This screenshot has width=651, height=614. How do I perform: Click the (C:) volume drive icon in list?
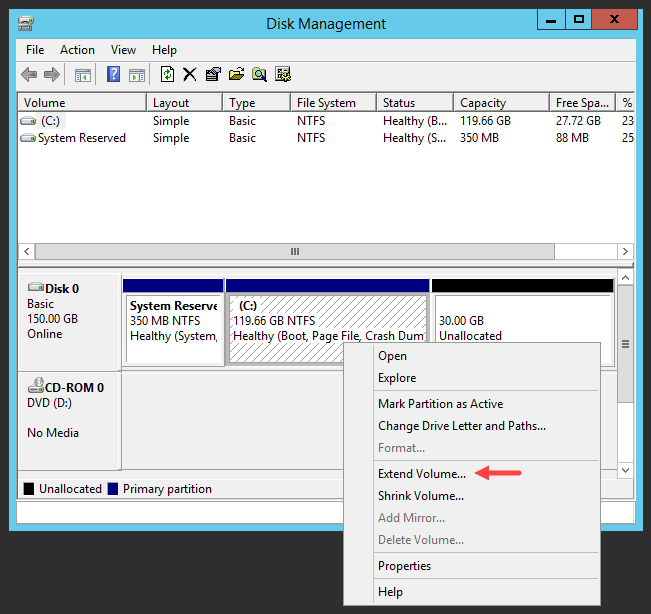[28, 121]
